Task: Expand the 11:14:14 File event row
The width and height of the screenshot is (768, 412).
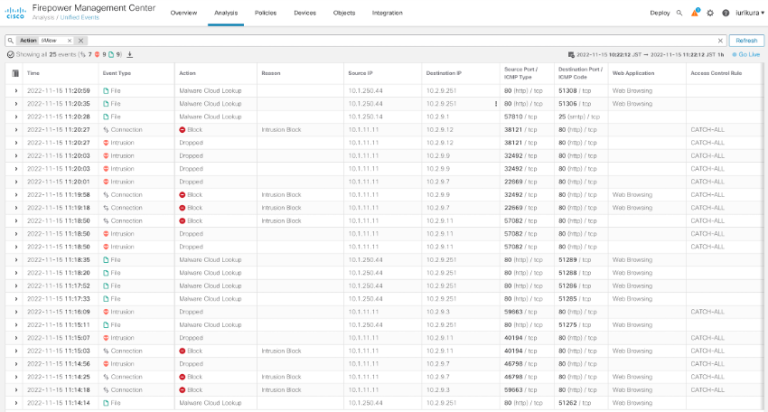Action: point(16,403)
